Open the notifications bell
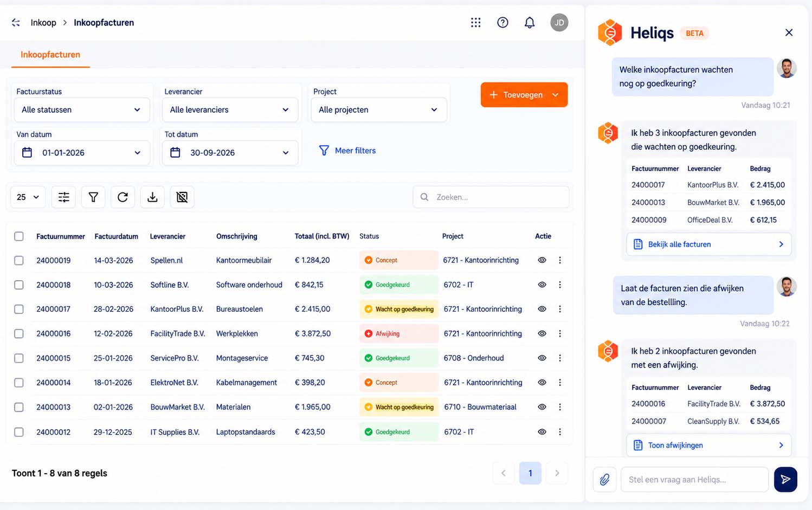 click(x=530, y=22)
